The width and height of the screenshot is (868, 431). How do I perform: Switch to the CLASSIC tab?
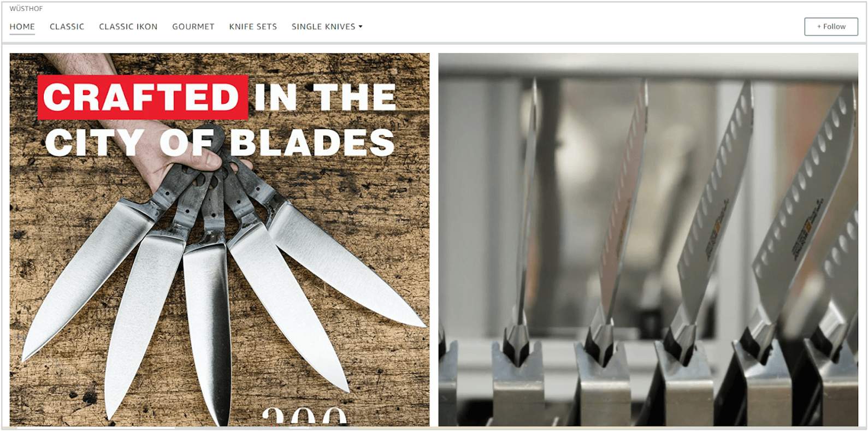click(67, 27)
